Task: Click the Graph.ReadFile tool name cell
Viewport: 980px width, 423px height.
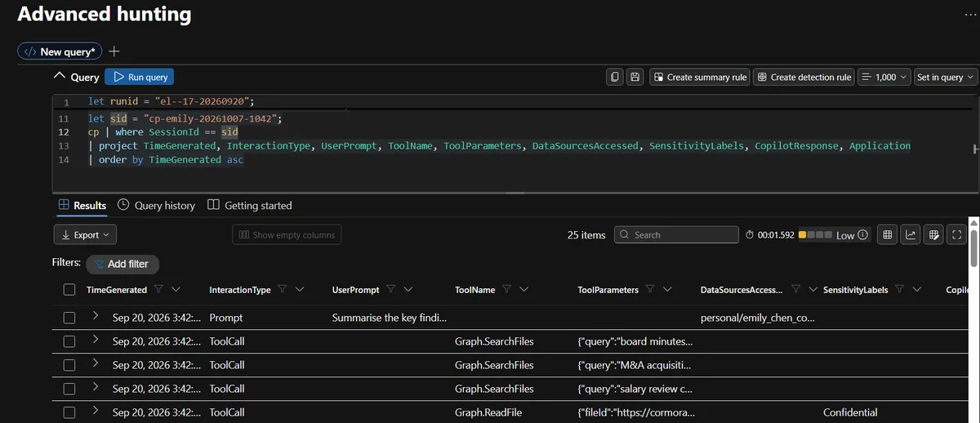Action: click(x=488, y=412)
